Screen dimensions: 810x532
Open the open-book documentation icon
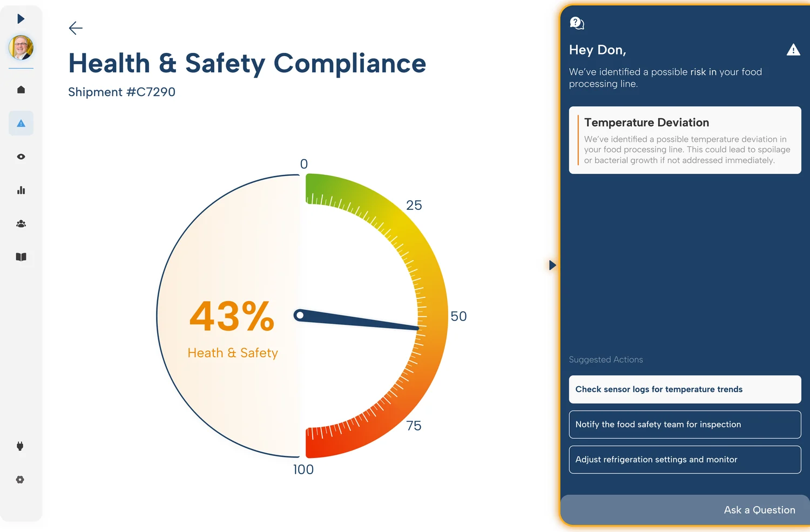[x=21, y=257]
